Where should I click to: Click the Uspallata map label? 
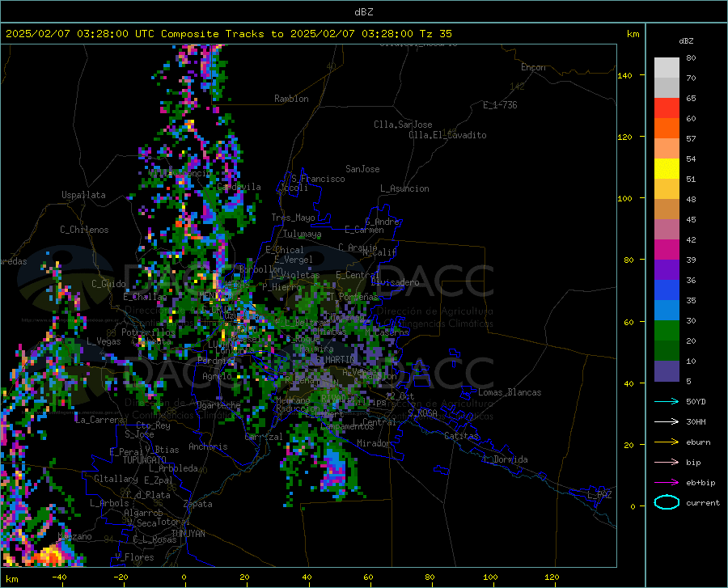click(83, 195)
